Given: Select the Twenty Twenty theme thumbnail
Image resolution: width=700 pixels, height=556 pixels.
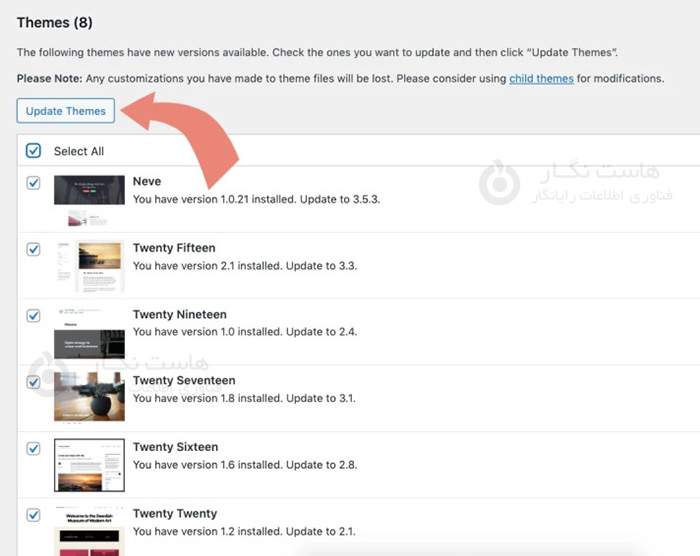Looking at the screenshot, I should coord(89,530).
